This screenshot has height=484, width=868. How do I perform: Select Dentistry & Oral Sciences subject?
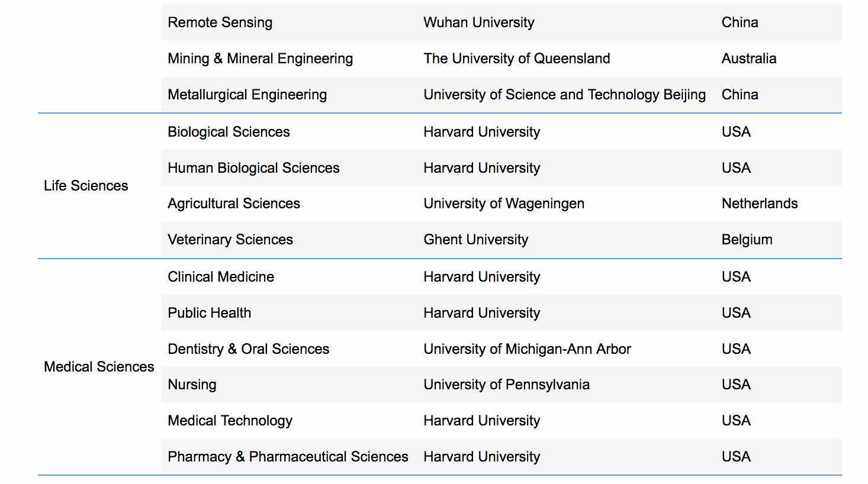249,349
